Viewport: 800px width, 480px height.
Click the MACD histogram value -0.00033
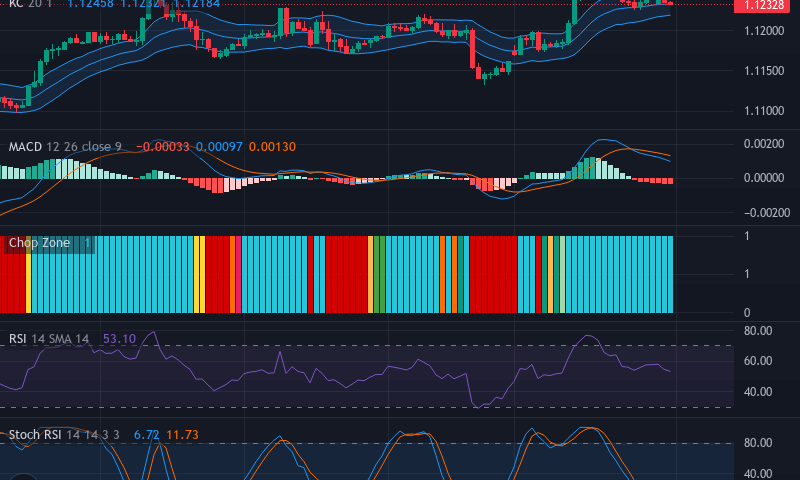pyautogui.click(x=162, y=147)
